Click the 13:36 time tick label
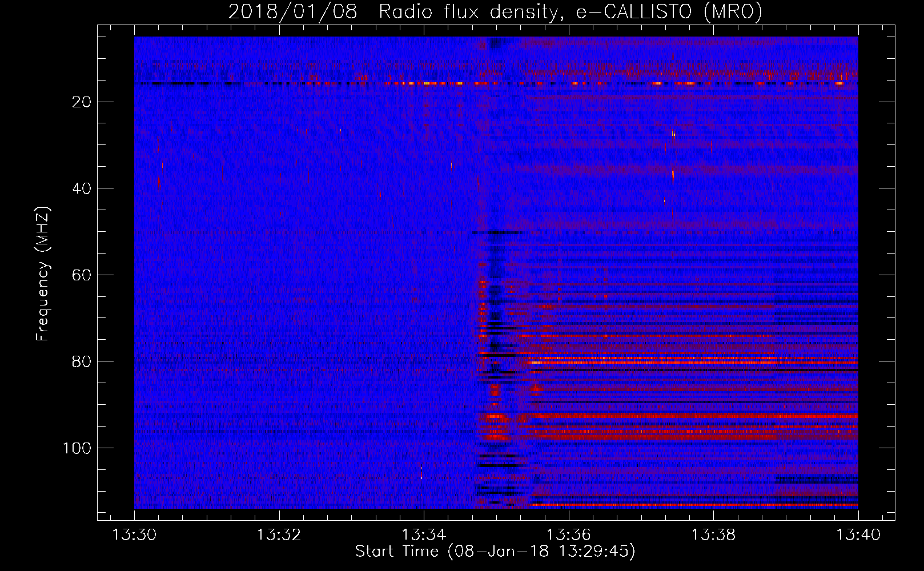Viewport: 924px width, 571px height. tap(569, 535)
